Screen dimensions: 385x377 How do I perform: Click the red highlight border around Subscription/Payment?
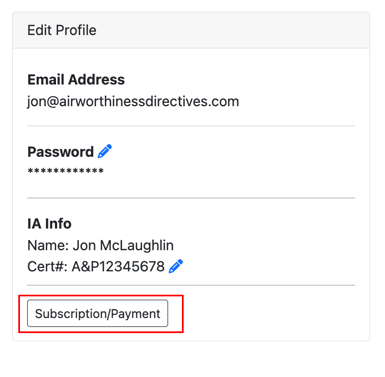coord(101,296)
